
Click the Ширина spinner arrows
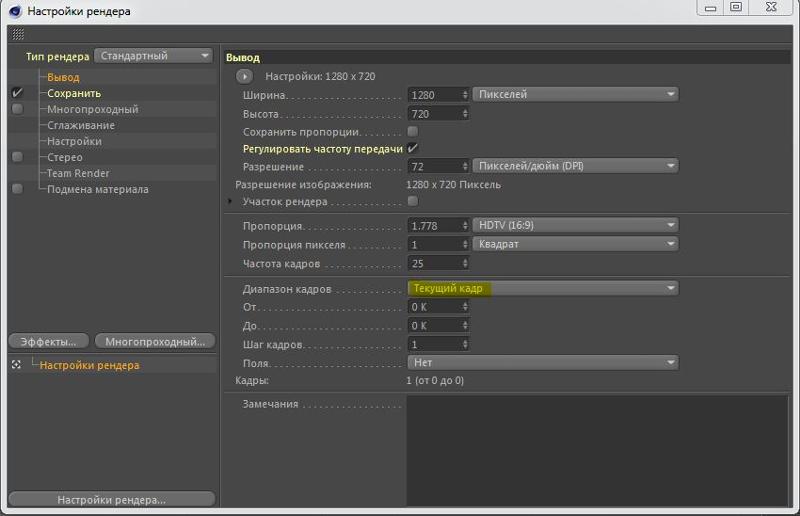465,94
